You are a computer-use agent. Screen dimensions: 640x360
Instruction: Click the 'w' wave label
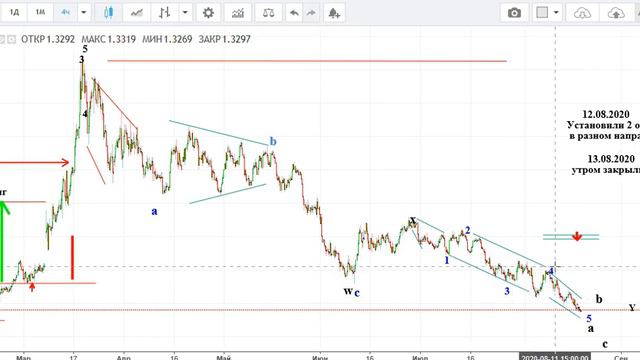(x=348, y=291)
